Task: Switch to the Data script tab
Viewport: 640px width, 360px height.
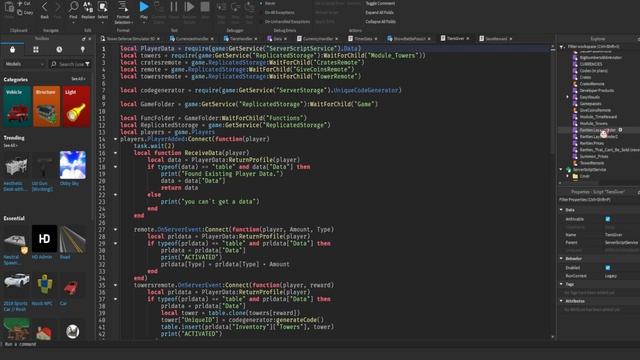Action: click(277, 39)
